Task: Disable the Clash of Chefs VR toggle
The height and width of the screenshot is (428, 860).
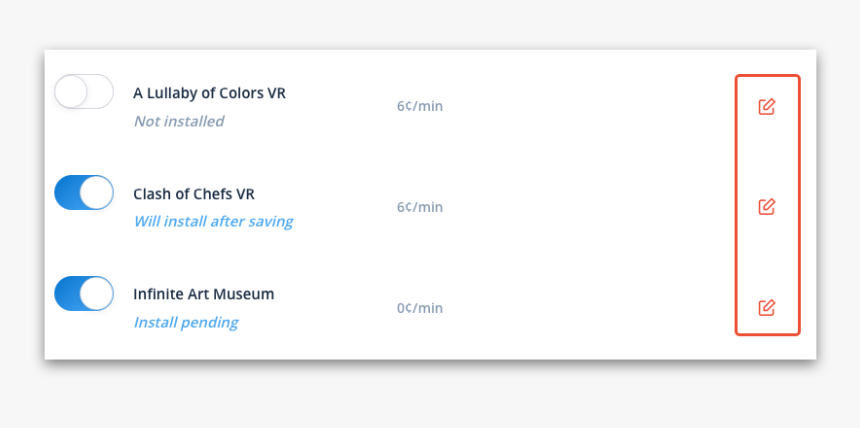Action: point(84,192)
